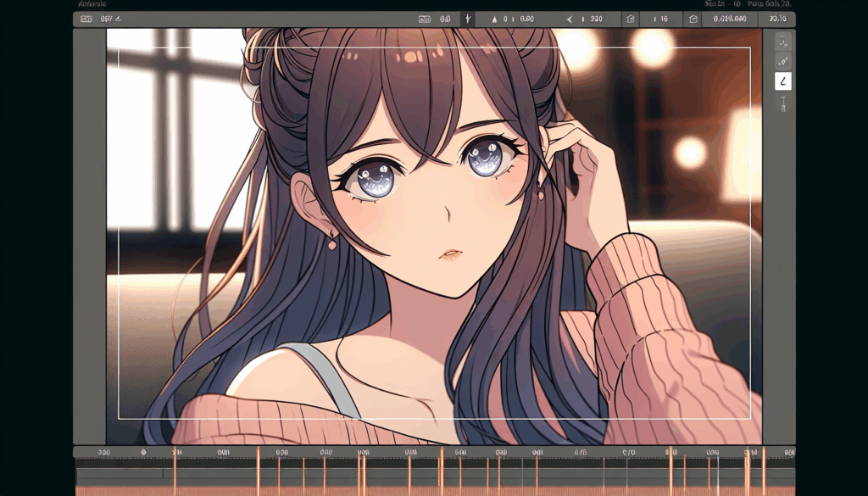Screen dimensions: 868x496
Task: Click the triangle marker icon in top toolbar
Action: 494,19
